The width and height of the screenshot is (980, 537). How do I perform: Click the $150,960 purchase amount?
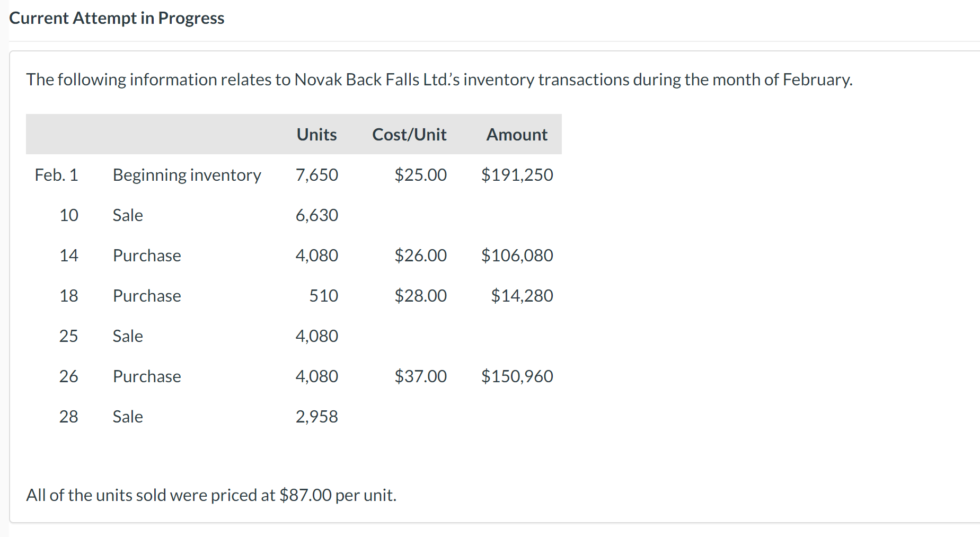point(517,376)
